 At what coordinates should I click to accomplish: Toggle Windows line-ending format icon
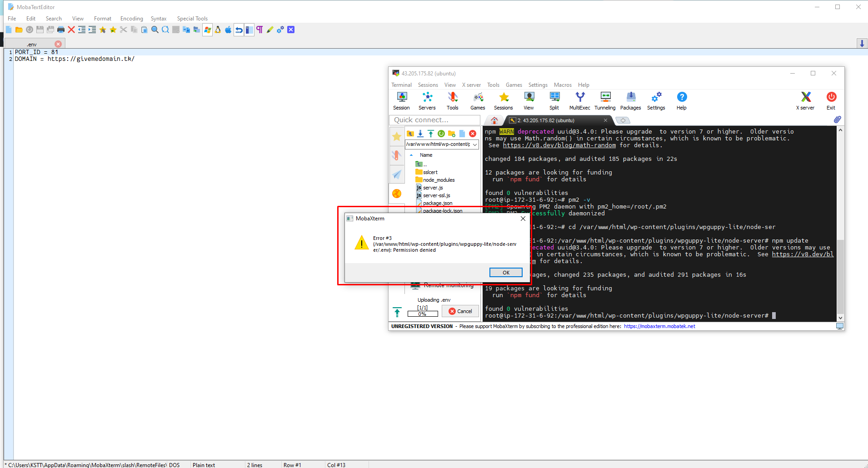207,30
